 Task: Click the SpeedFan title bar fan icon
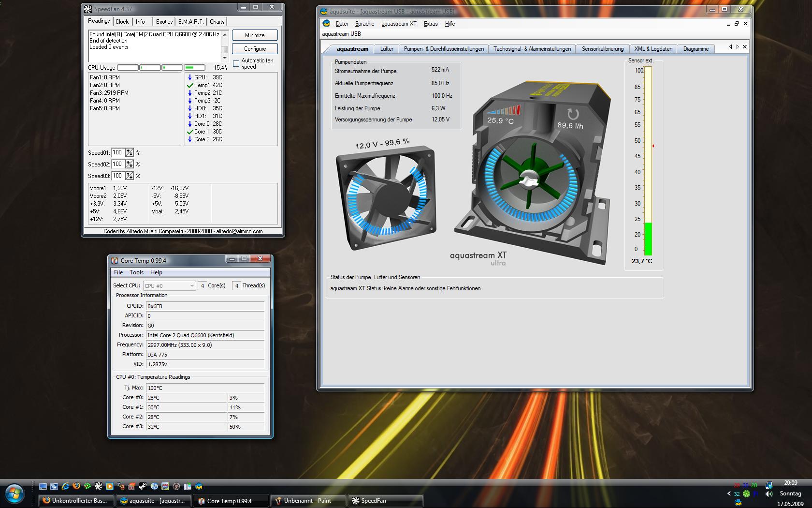(x=88, y=9)
